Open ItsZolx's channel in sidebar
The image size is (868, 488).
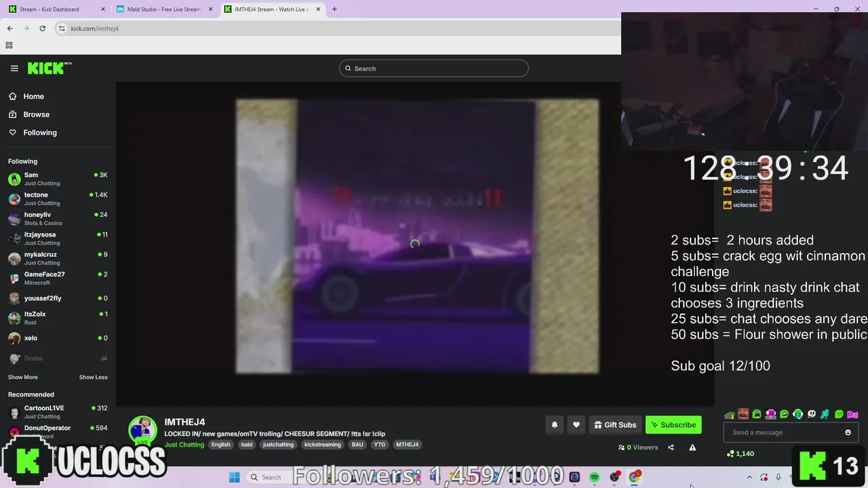click(58, 318)
